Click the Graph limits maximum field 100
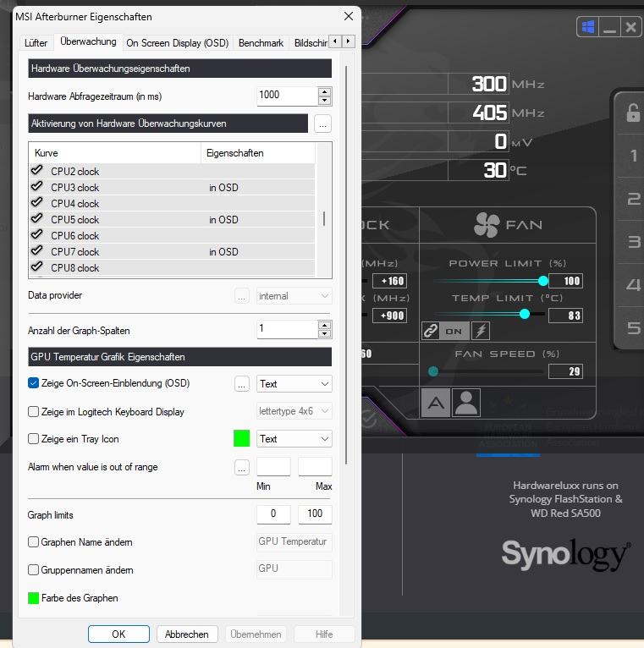This screenshot has width=644, height=648. 315,514
